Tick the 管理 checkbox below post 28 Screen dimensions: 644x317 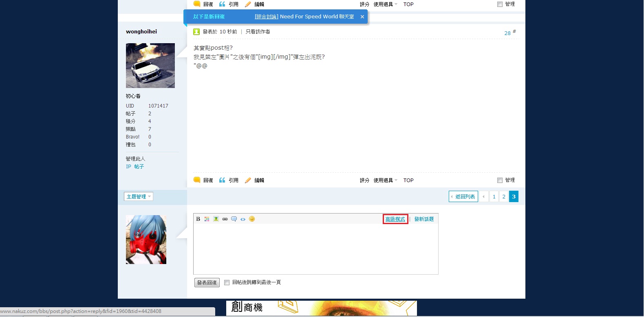click(x=500, y=181)
